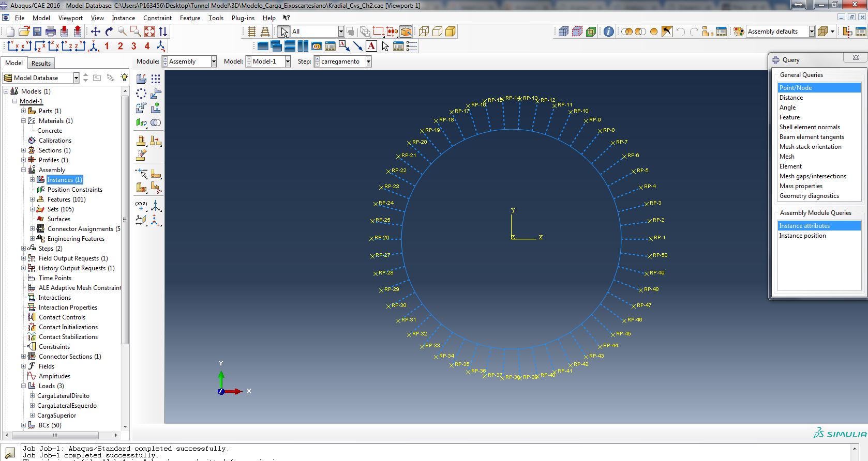Select Interaction Properties tree item
The height and width of the screenshot is (461, 868).
(x=68, y=308)
